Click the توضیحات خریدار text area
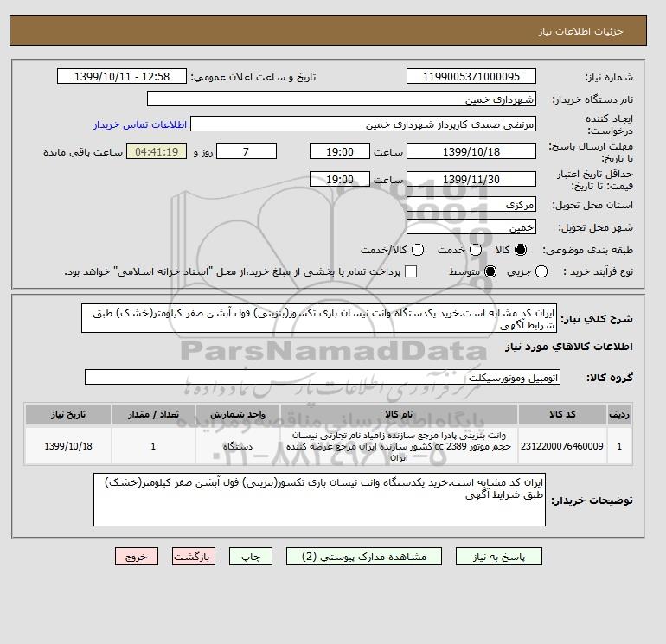The image size is (666, 644). pyautogui.click(x=319, y=500)
